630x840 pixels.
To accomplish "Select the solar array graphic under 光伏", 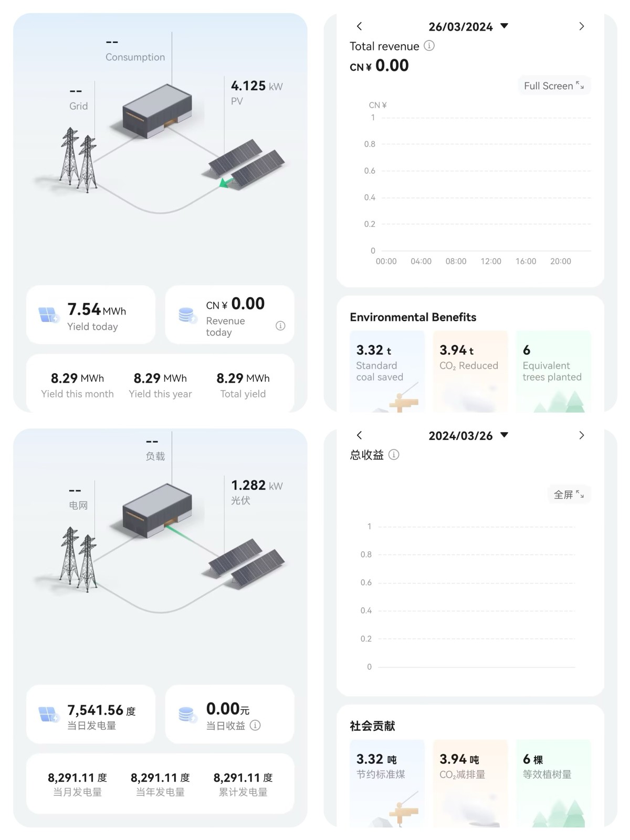I will click(247, 563).
